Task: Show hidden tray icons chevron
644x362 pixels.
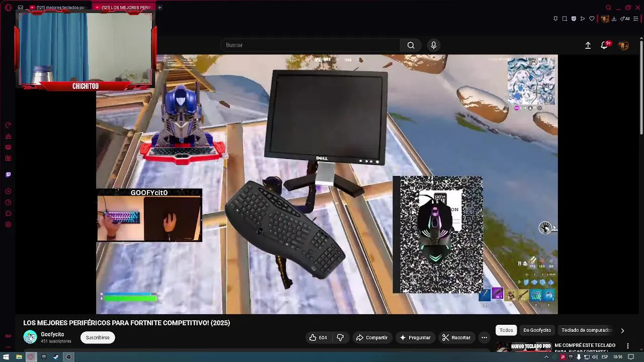Action: point(546,357)
